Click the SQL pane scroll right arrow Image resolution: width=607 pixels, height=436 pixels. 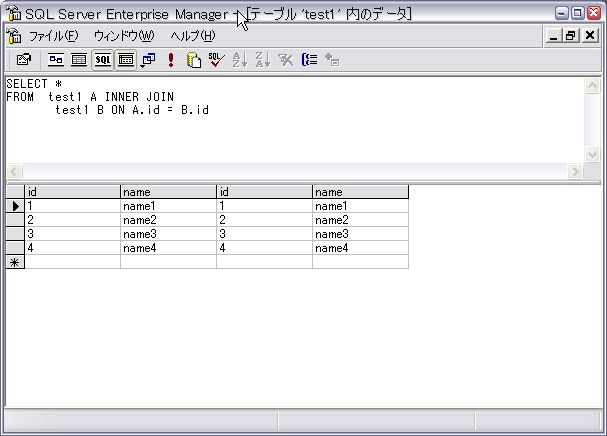pyautogui.click(x=575, y=172)
